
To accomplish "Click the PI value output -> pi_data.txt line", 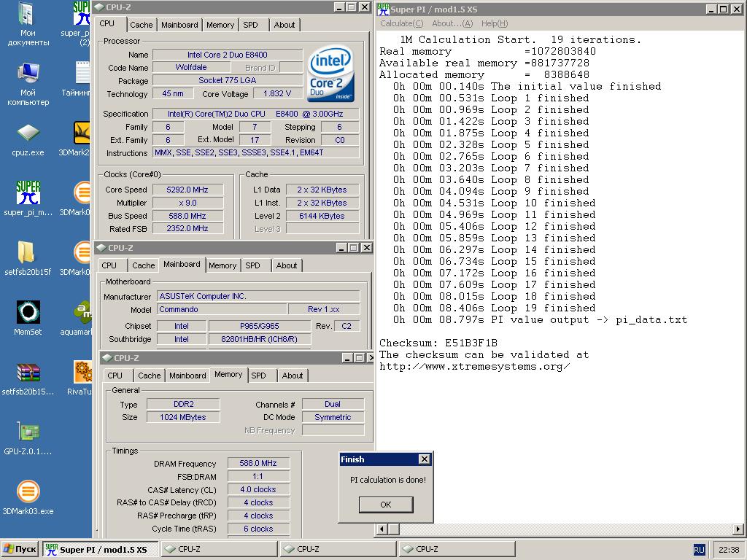I will click(540, 319).
